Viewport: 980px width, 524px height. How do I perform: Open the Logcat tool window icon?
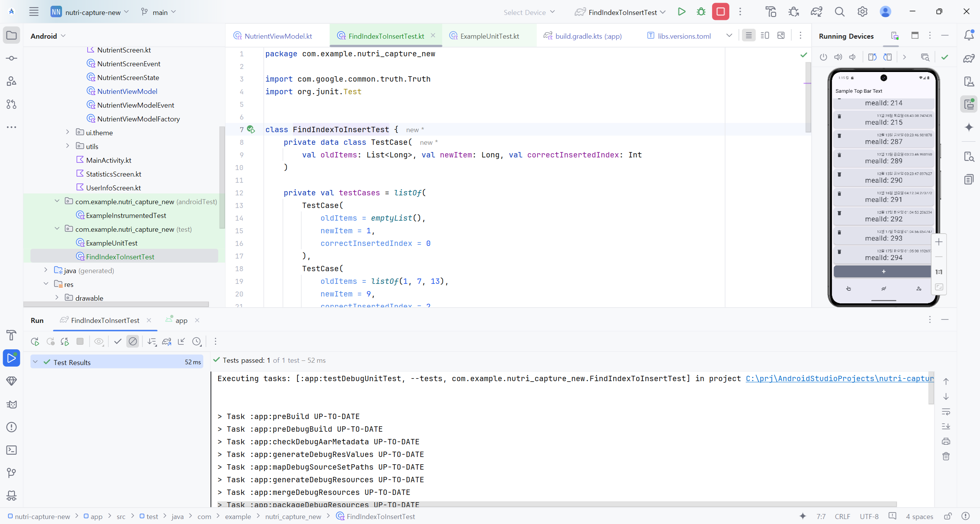(11, 404)
